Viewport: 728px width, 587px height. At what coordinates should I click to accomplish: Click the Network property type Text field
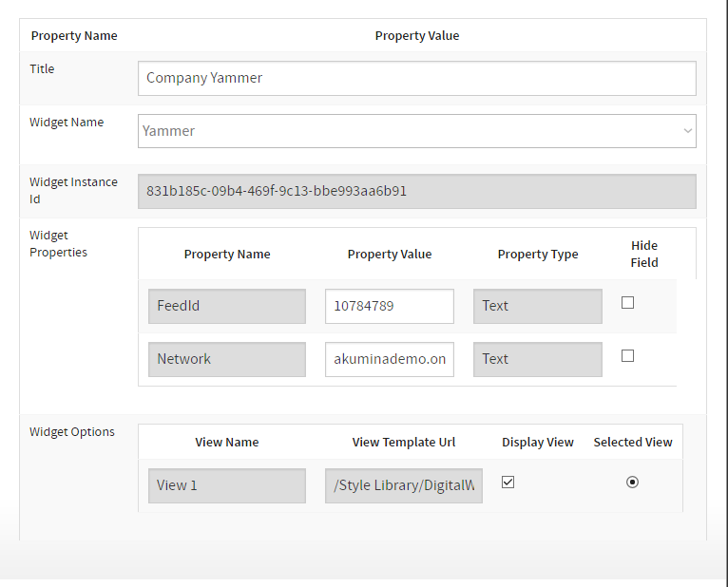pos(538,360)
